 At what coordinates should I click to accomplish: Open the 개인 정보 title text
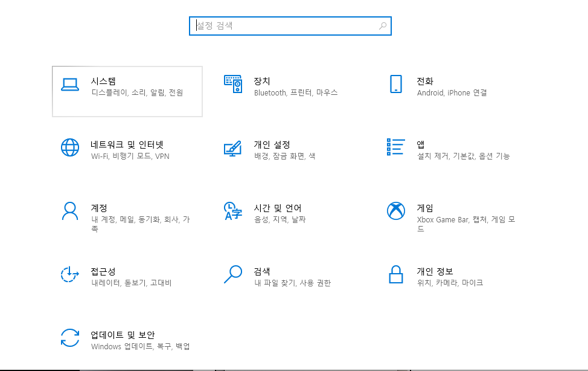pos(435,271)
